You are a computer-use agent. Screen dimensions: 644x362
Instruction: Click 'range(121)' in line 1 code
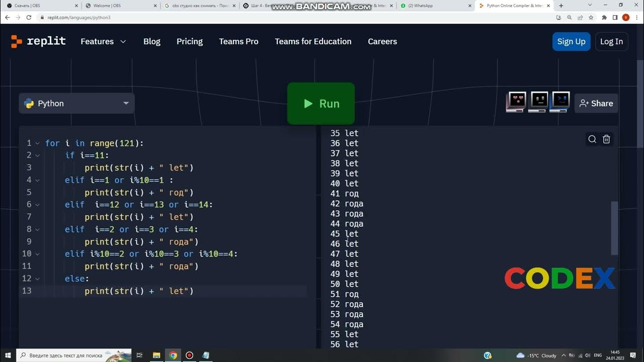pyautogui.click(x=114, y=143)
